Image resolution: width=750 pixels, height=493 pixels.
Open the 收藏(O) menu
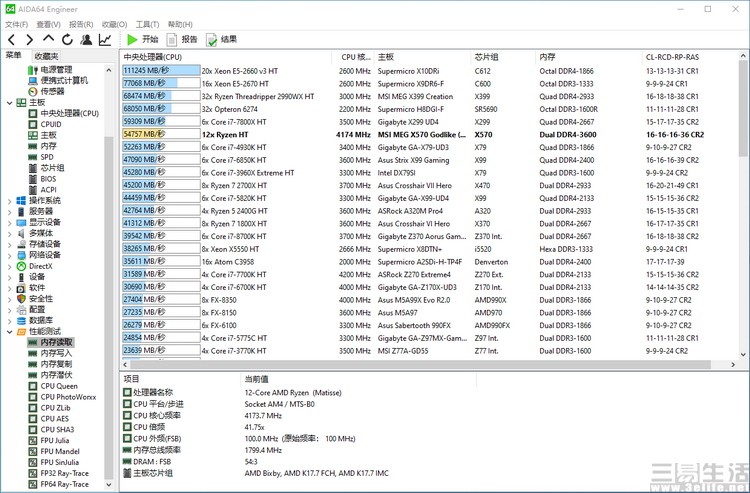(114, 24)
